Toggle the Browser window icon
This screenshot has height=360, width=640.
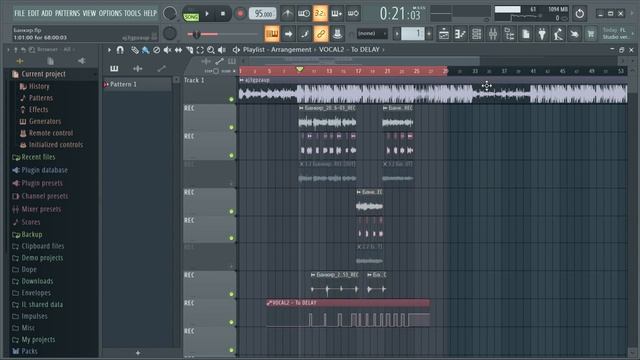point(509,34)
